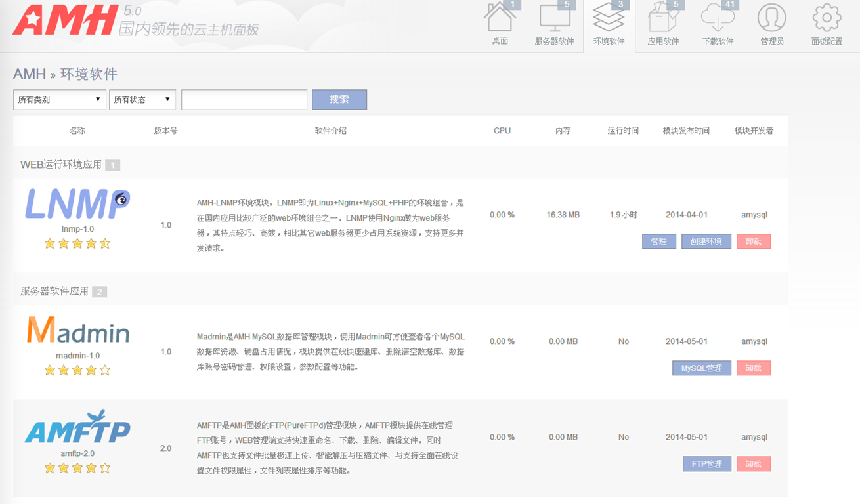Viewport: 860px width, 504px height.
Task: Open the 管理员 user icon
Action: [x=771, y=20]
